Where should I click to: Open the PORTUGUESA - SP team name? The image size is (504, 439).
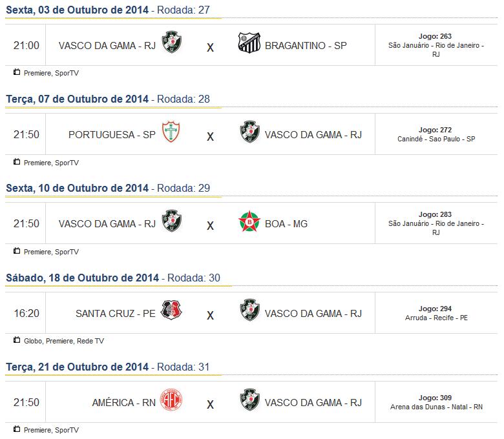(x=112, y=135)
